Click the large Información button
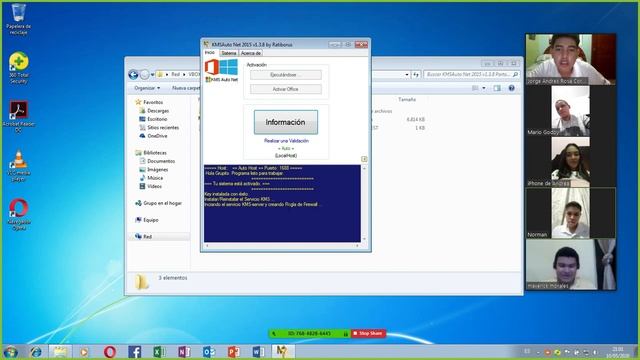Image resolution: width=640 pixels, height=360 pixels. click(286, 122)
